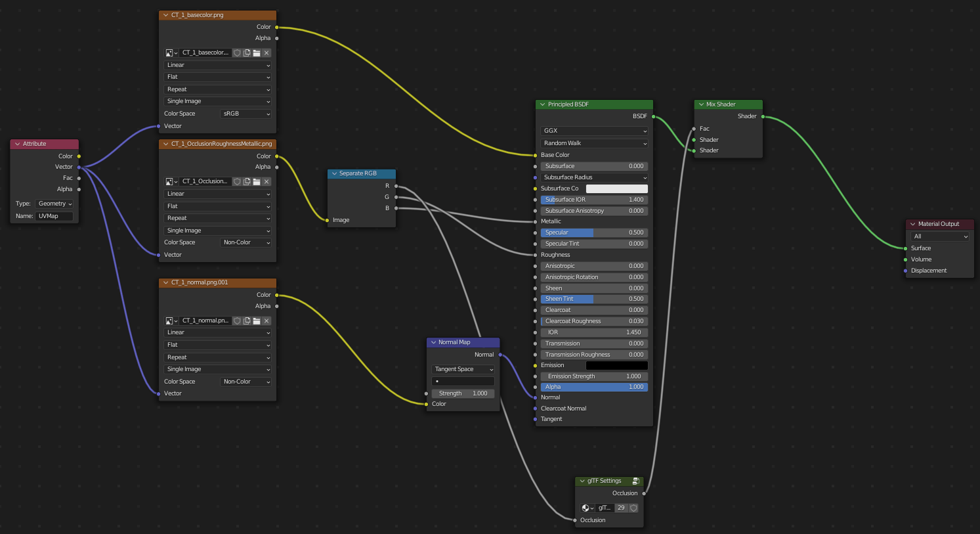The height and width of the screenshot is (534, 980).
Task: Click the duplicate image icon on CT_1_basecolor node
Action: (246, 53)
